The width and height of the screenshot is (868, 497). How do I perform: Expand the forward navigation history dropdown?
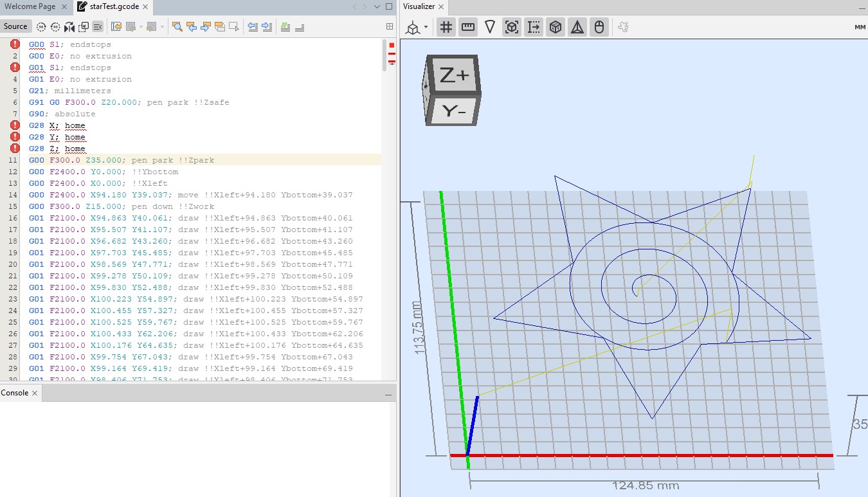(x=163, y=26)
